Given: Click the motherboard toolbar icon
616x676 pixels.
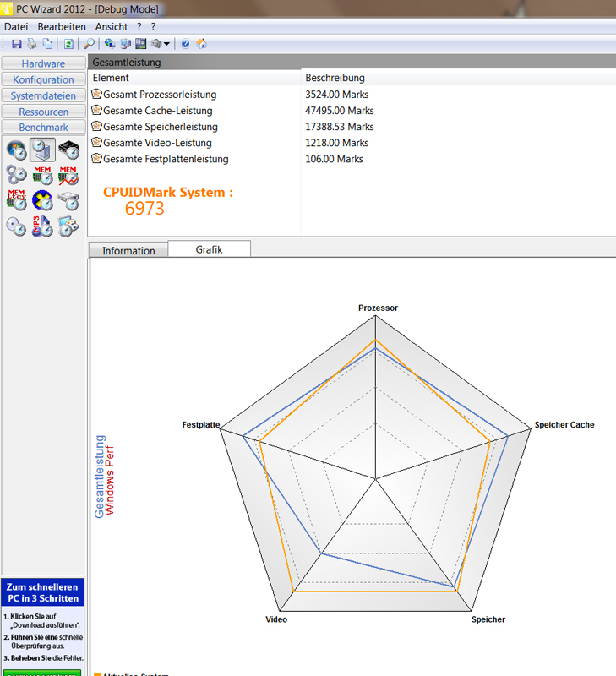Looking at the screenshot, I should (140, 44).
